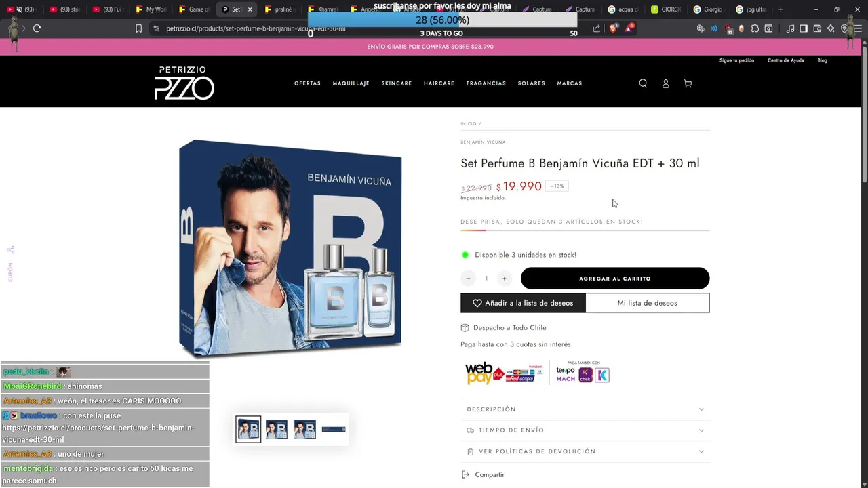The image size is (868, 488).
Task: Expand Ver políticas de devolución section
Action: click(585, 451)
